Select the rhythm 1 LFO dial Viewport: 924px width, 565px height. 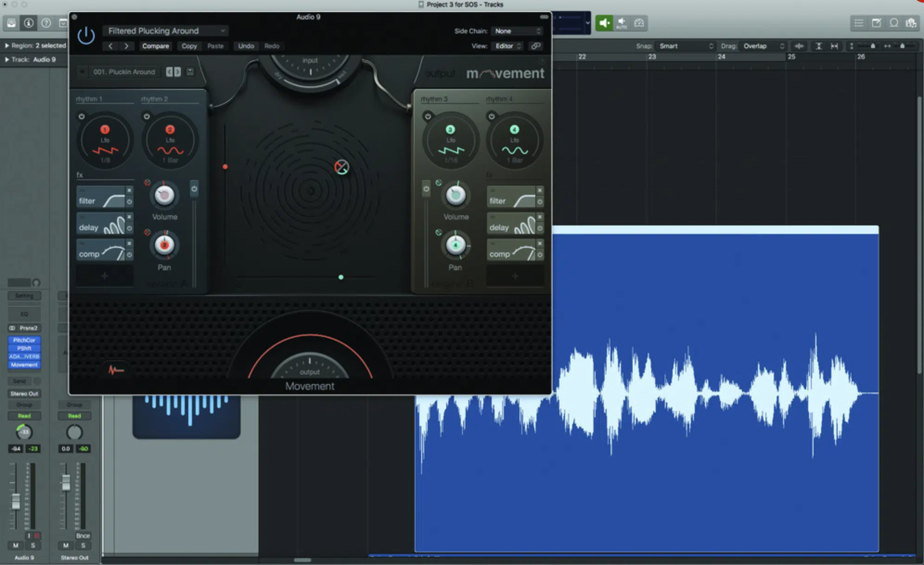pos(105,141)
